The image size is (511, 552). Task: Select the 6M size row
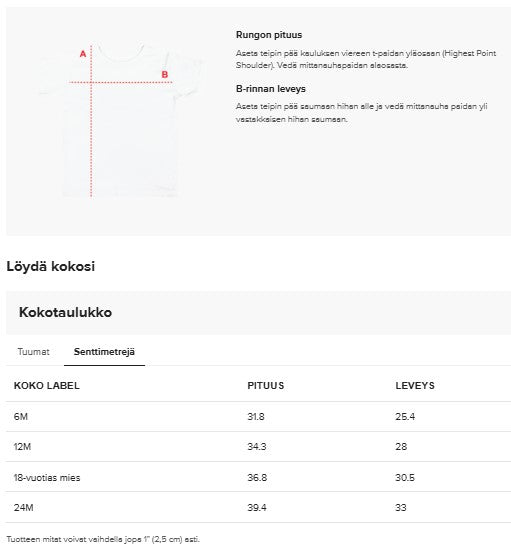tap(258, 416)
